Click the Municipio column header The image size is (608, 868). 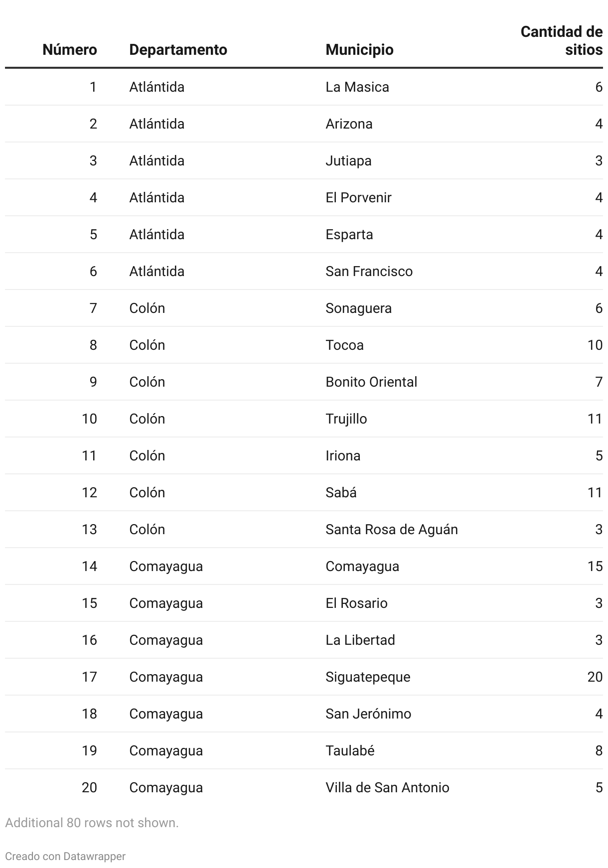tap(359, 50)
